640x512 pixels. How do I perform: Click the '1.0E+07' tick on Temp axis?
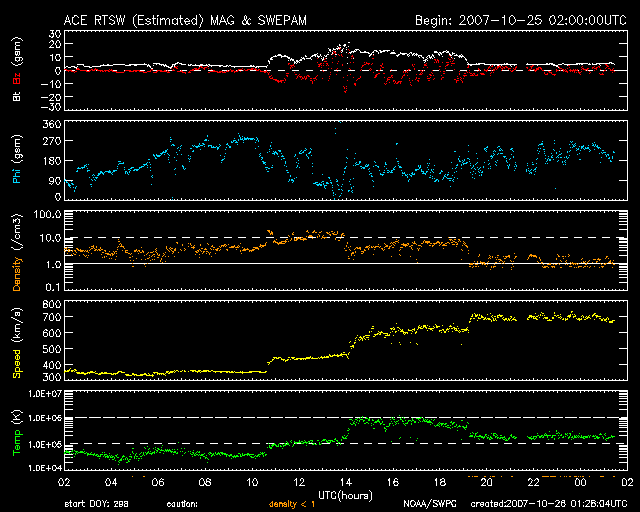[45, 394]
